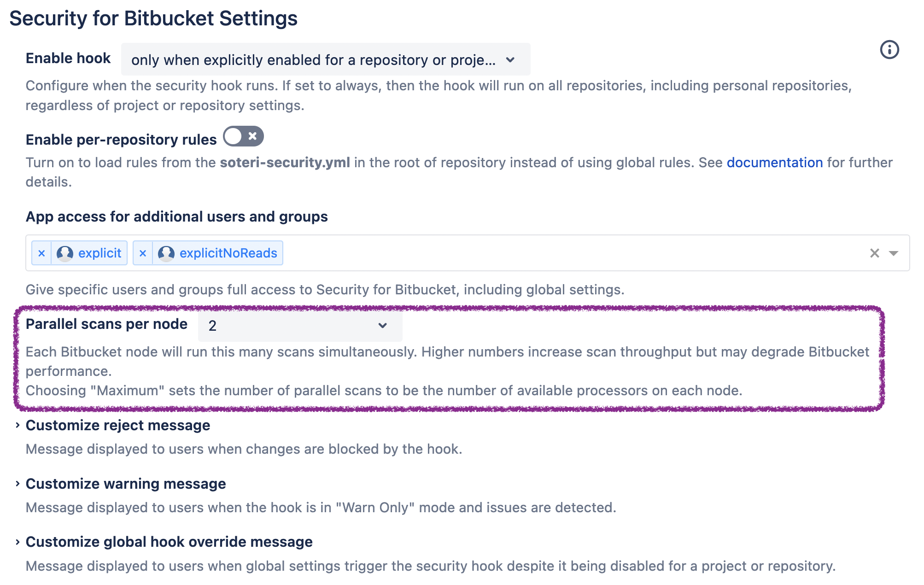Click the info icon at top right
The height and width of the screenshot is (585, 924).
tap(889, 50)
